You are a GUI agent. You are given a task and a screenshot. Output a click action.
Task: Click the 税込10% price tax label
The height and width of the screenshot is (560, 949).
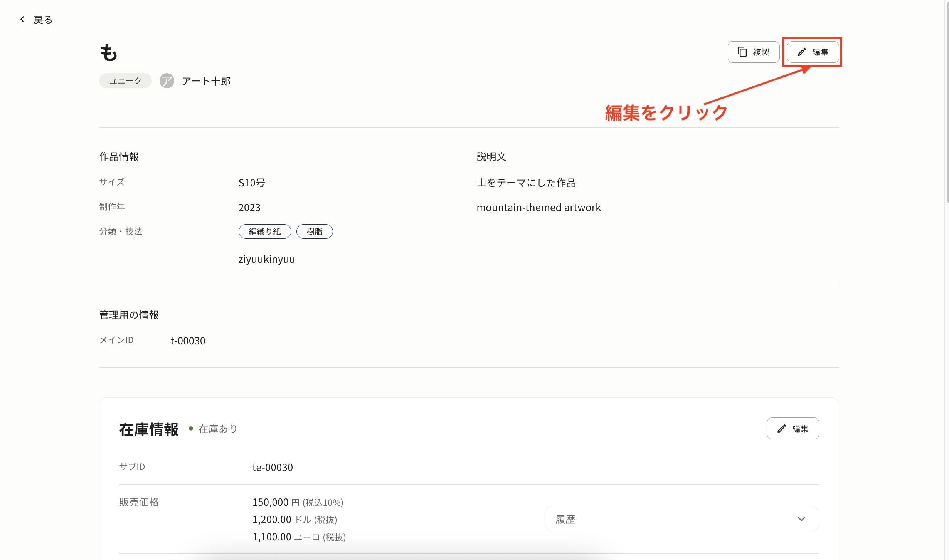pos(322,502)
